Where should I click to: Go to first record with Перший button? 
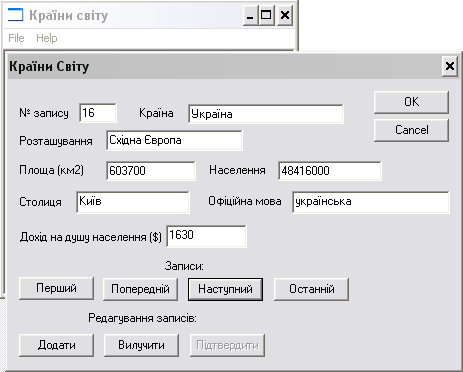(56, 288)
